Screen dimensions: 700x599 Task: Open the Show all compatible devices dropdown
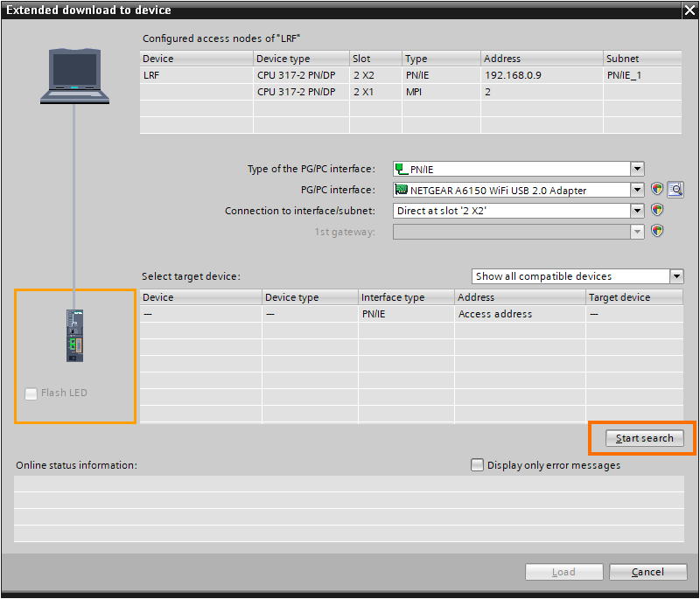676,275
